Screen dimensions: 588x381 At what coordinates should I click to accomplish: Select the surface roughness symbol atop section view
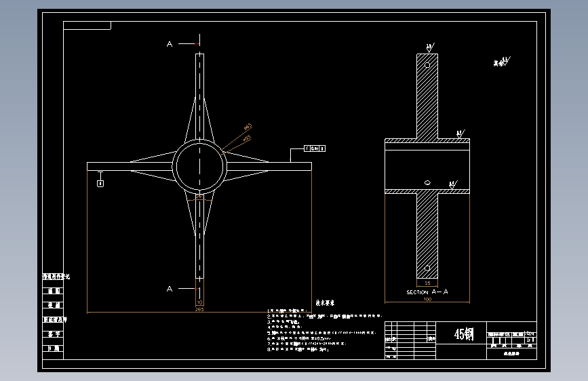(x=430, y=47)
